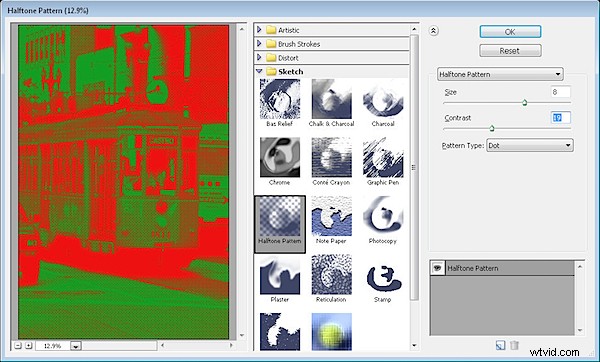Create a new effect layer
Screen dimensions: 600x362
(500, 346)
